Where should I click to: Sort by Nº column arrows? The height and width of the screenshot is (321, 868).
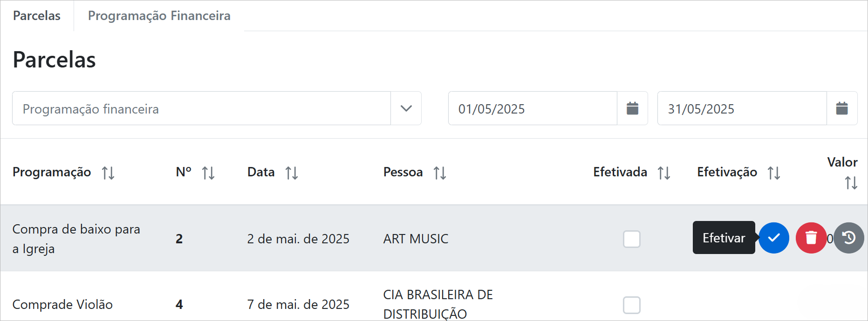tap(208, 173)
